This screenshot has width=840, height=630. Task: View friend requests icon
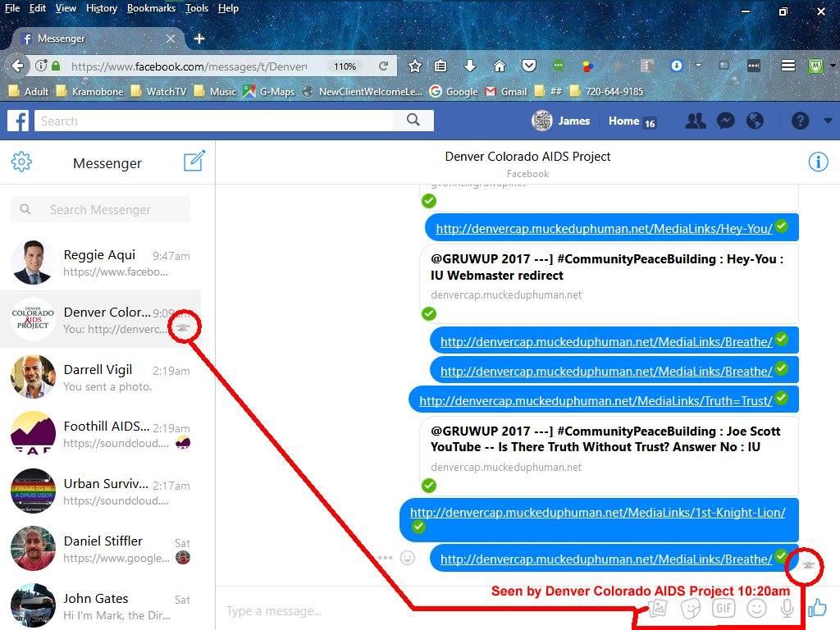(x=696, y=121)
